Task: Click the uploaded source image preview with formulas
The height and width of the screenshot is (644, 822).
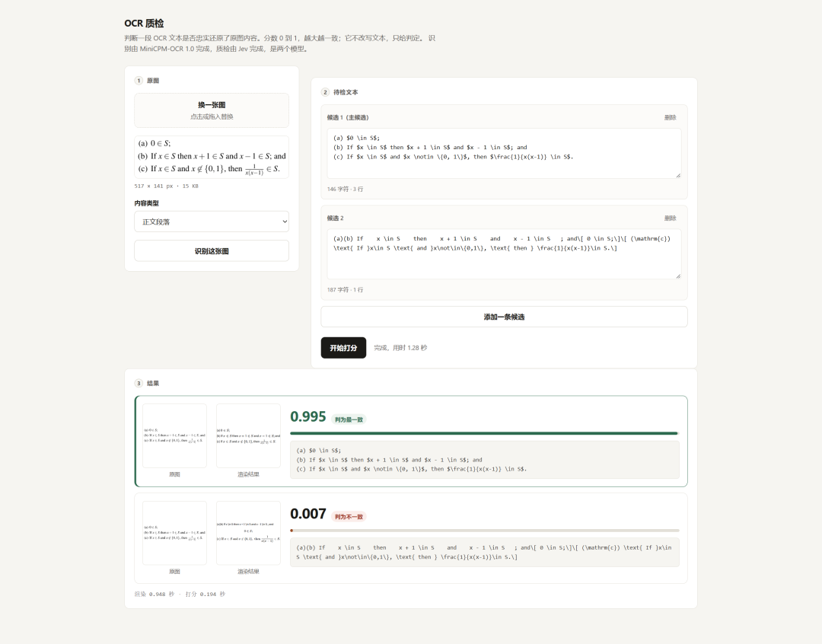Action: (212, 157)
